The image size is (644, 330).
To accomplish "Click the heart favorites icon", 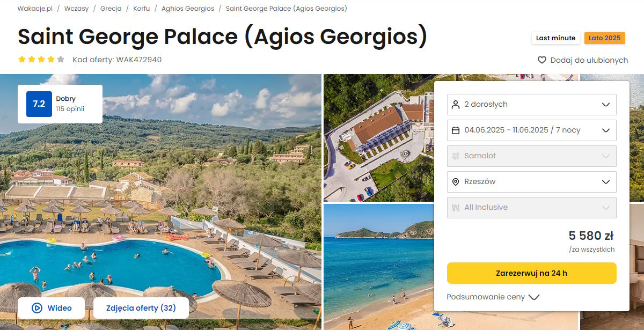I will tap(542, 60).
